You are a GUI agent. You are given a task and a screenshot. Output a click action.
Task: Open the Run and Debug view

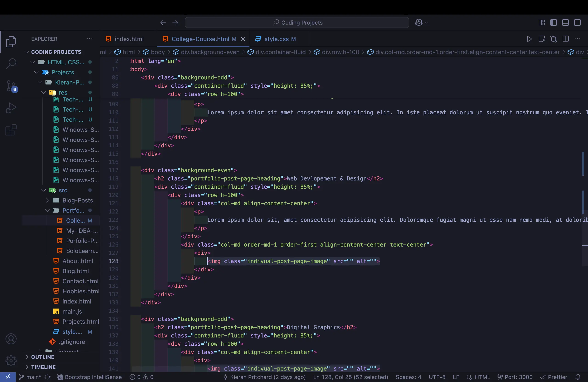(x=11, y=108)
